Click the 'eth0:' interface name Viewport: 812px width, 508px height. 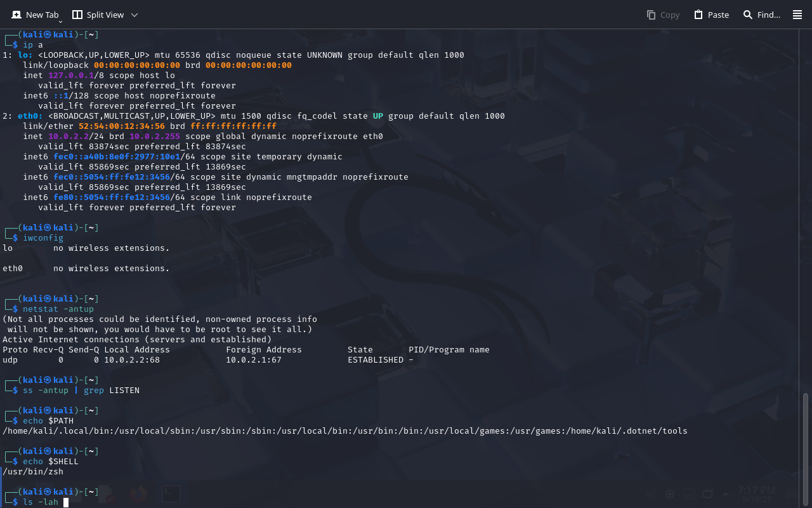pyautogui.click(x=30, y=116)
